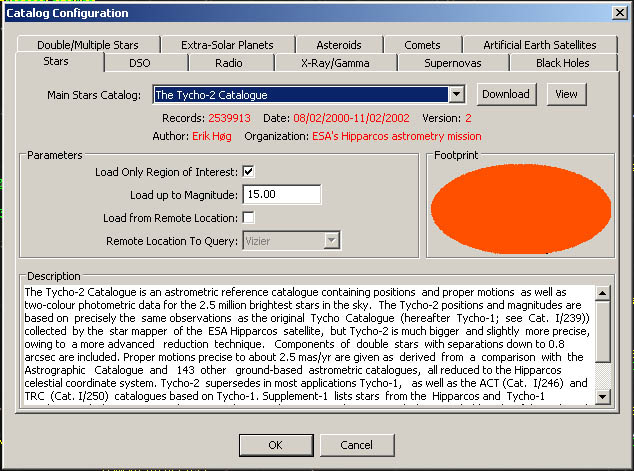Screen dimensions: 634x471
Task: Switch to the DSO tab
Action: pyautogui.click(x=140, y=63)
